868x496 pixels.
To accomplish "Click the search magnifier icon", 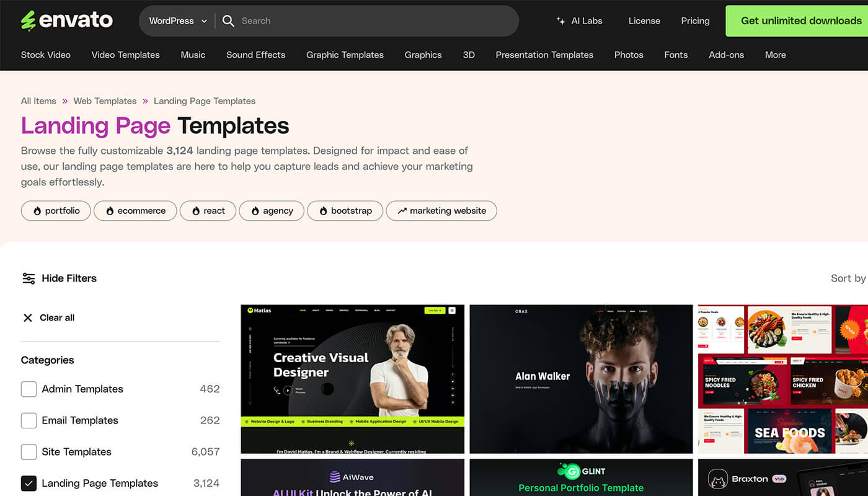I will tap(228, 21).
